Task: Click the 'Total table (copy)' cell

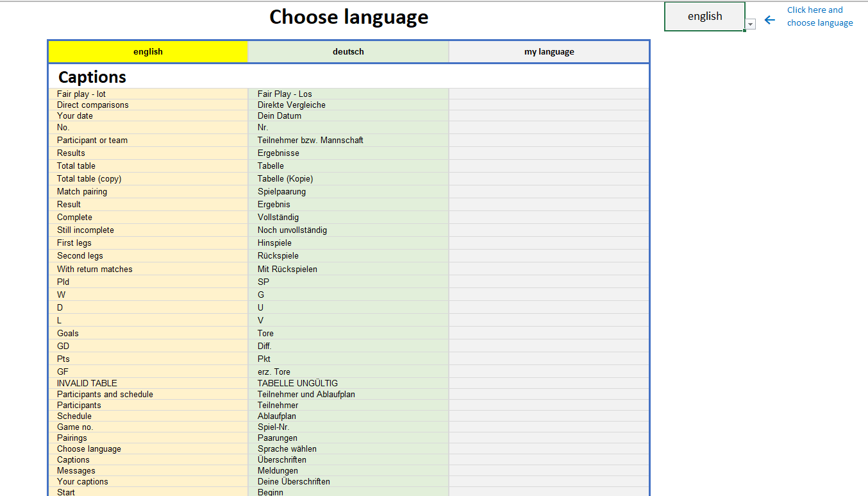Action: click(148, 178)
